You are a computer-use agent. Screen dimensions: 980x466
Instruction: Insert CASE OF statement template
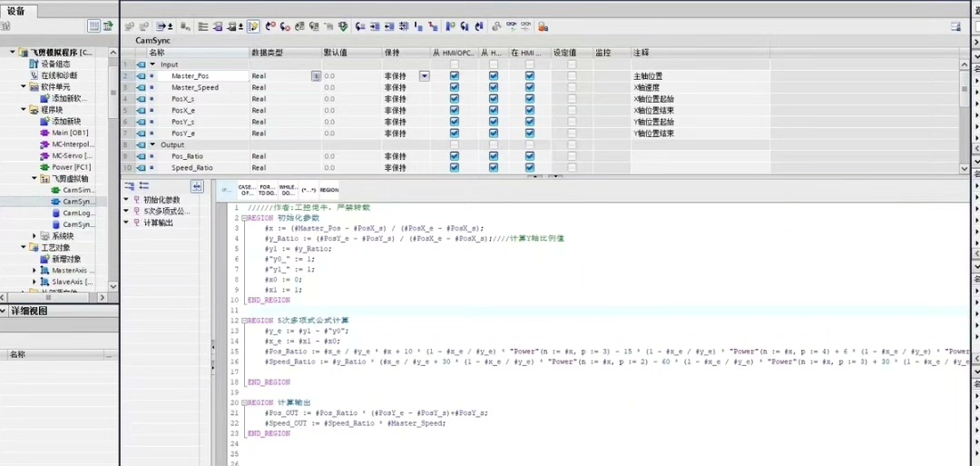click(247, 190)
